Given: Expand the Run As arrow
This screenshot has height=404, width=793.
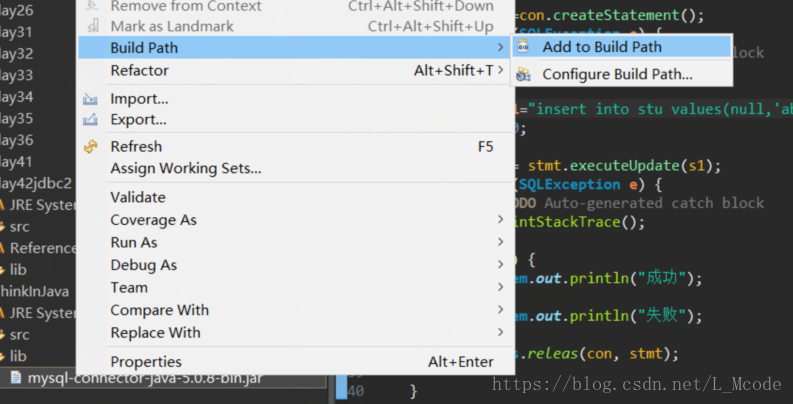Looking at the screenshot, I should (x=500, y=242).
